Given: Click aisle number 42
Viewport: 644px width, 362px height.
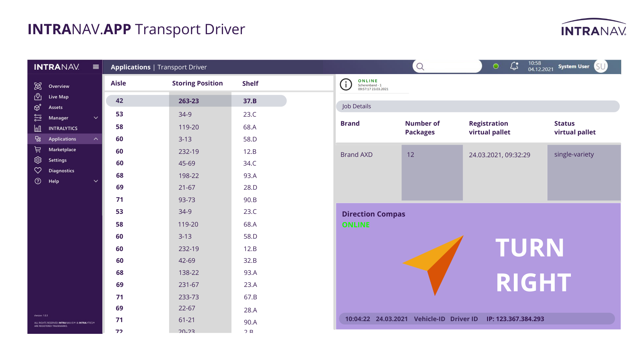Looking at the screenshot, I should pyautogui.click(x=119, y=101).
